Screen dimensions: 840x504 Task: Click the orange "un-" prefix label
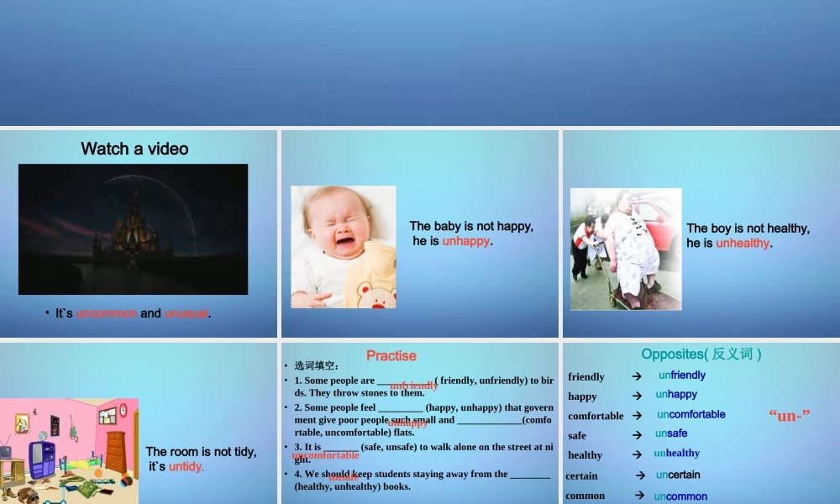[x=789, y=415]
